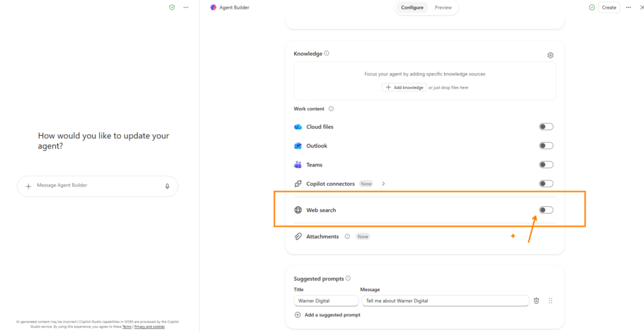The height and width of the screenshot is (332, 644).
Task: Click the Attachments paperclip icon
Action: tap(298, 236)
